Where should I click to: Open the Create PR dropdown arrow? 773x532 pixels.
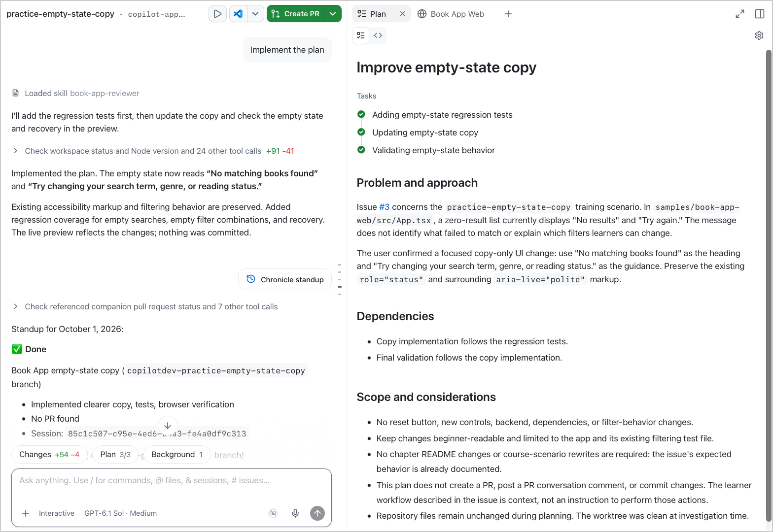click(x=333, y=14)
